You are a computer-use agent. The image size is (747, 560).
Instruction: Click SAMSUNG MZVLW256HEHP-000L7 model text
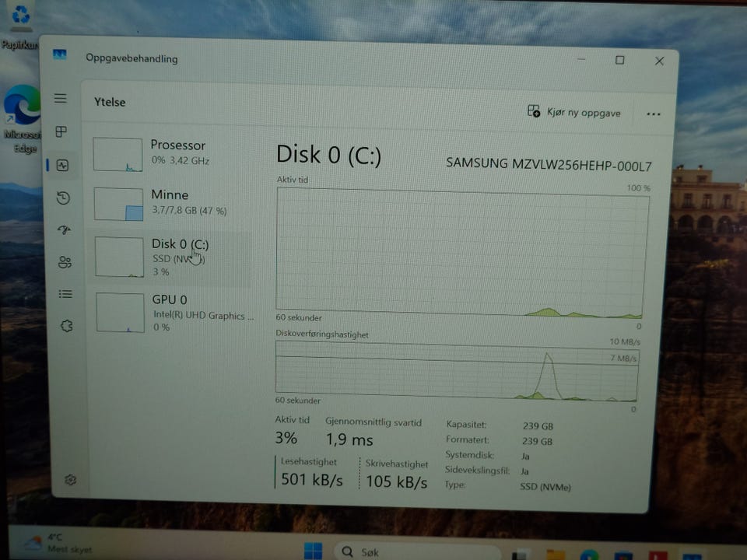click(x=549, y=165)
